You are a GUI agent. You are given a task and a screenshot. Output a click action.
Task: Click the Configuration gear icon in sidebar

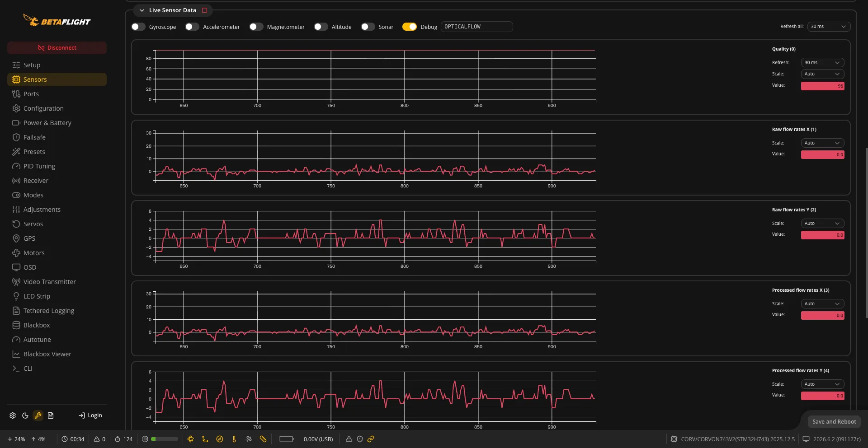(x=16, y=108)
